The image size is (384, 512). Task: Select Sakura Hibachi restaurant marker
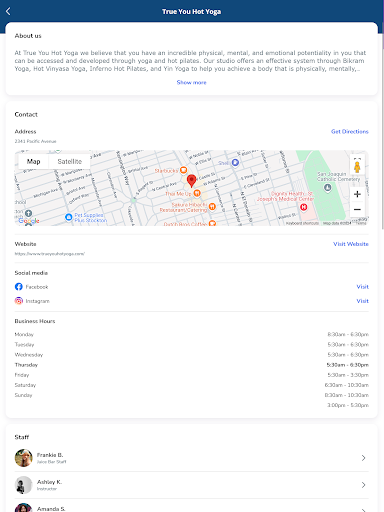click(x=212, y=207)
